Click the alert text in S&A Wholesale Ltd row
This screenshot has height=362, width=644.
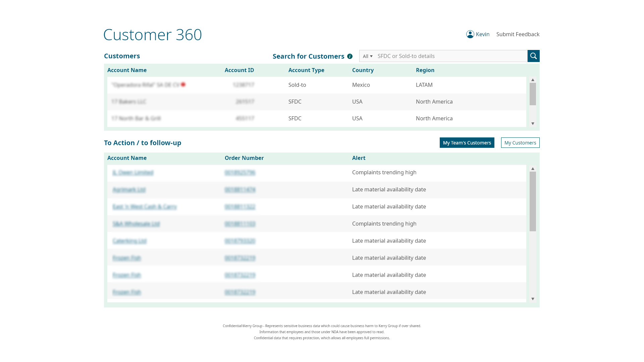(x=384, y=224)
